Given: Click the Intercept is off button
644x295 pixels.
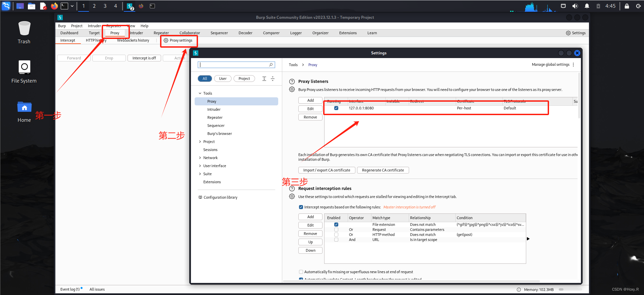Looking at the screenshot, I should click(144, 58).
